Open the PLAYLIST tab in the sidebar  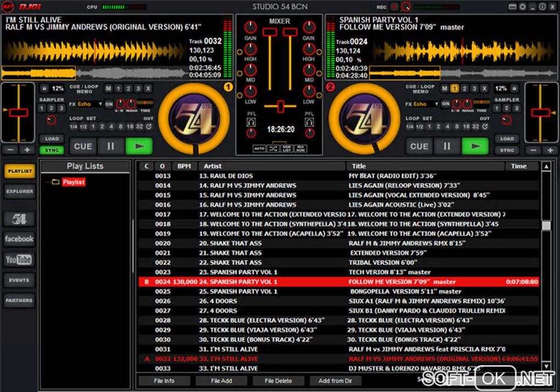pyautogui.click(x=20, y=171)
